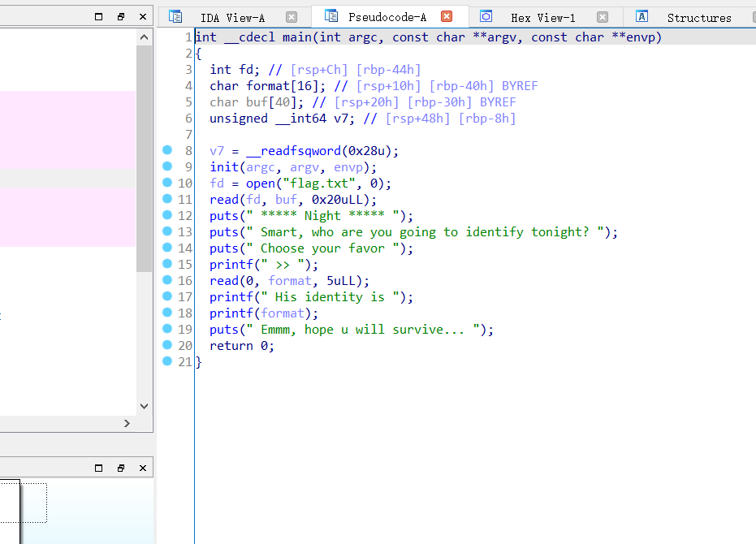Select the variable fd in its declaration
756x544 pixels.
tap(246, 70)
